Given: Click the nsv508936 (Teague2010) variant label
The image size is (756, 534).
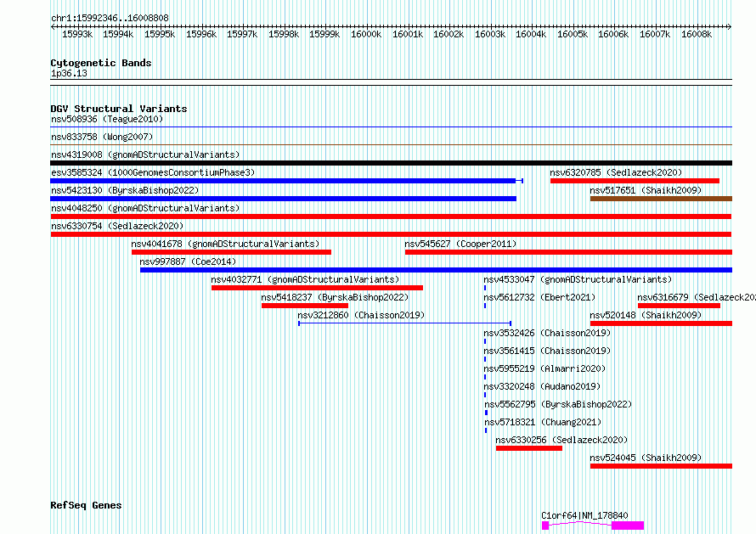Looking at the screenshot, I should click(107, 119).
